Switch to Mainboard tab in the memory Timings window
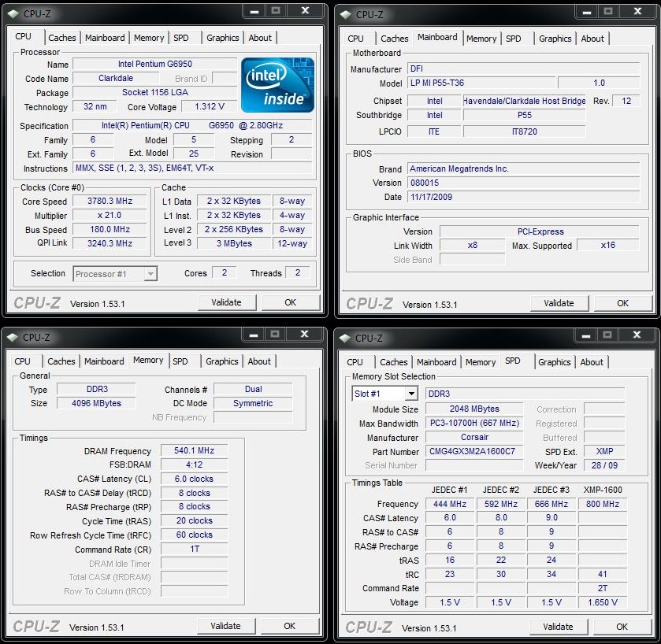The height and width of the screenshot is (644, 661). [104, 361]
